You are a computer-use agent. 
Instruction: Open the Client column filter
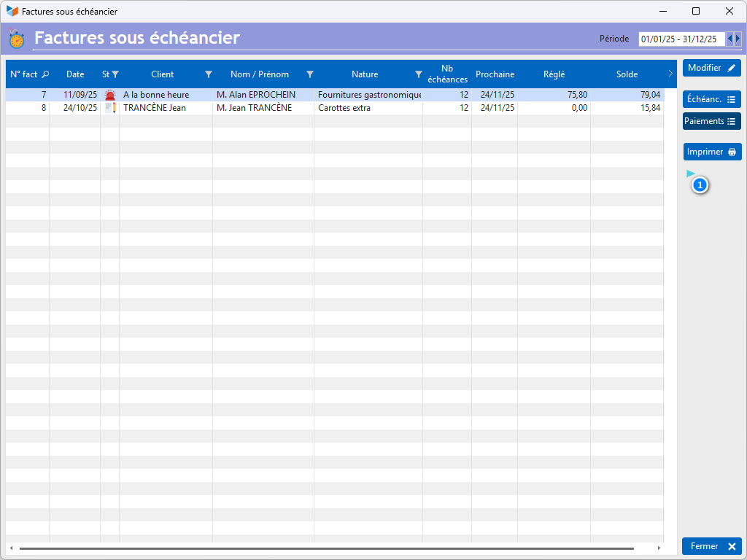coord(209,74)
